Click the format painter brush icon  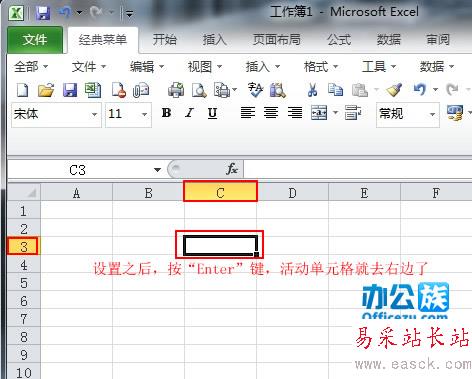[394, 90]
